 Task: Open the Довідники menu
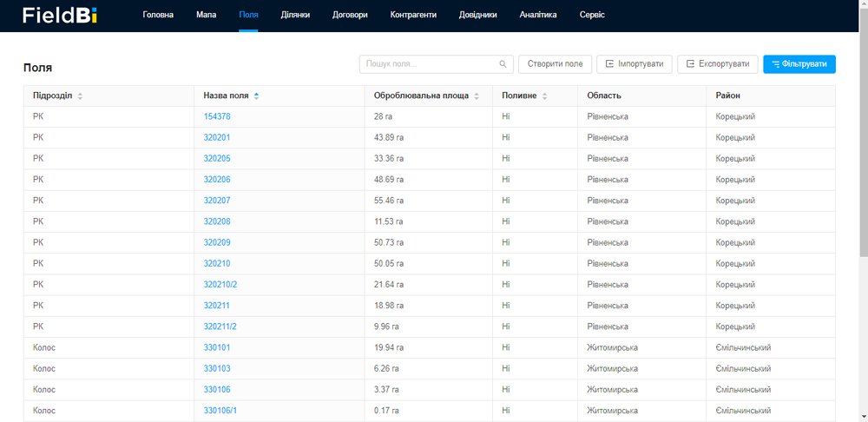pos(477,16)
